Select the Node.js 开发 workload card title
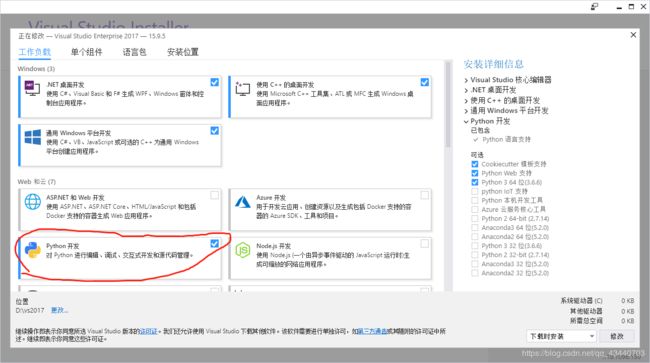This screenshot has height=363, width=650. pyautogui.click(x=273, y=246)
